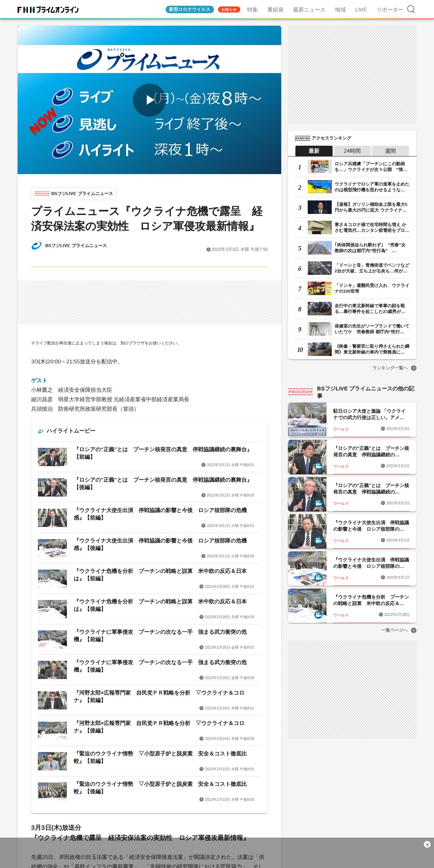Open ウクライナ危機を分析【前編】highlight

(x=149, y=578)
